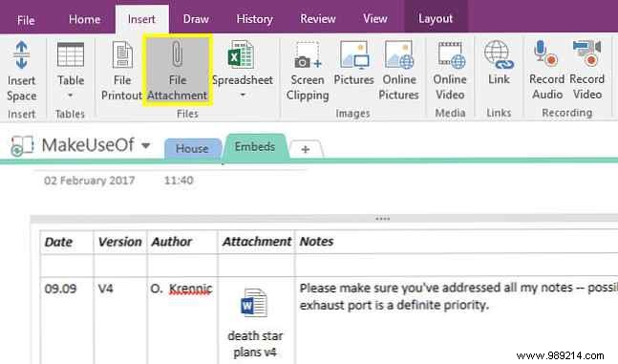Click the MakeUseOf notebook icon

click(22, 145)
